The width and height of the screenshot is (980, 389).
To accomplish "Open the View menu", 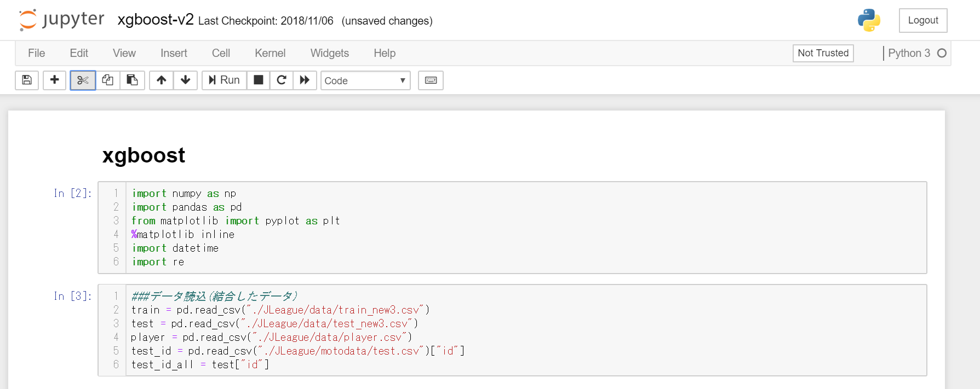I will (x=124, y=53).
